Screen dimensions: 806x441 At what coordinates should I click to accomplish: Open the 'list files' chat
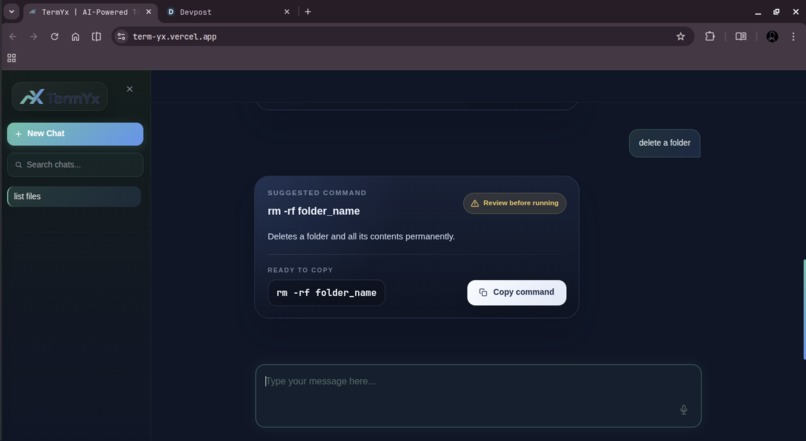(74, 196)
